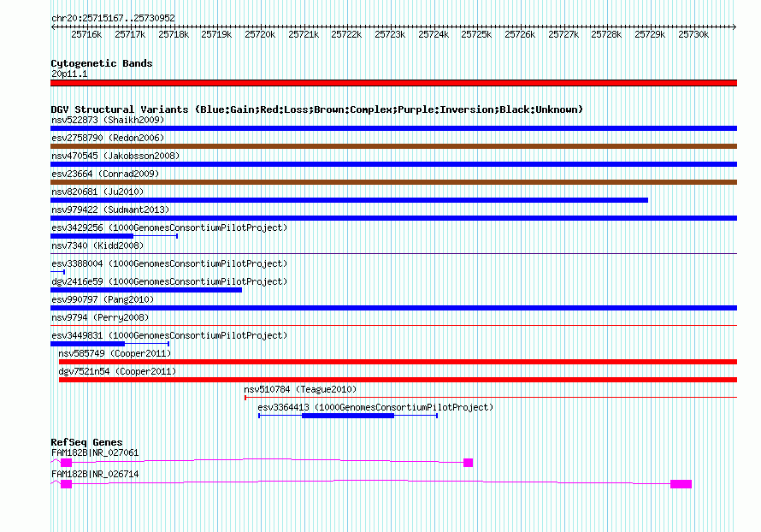Click the nsv585749 (Cooper2011) label

point(115,353)
